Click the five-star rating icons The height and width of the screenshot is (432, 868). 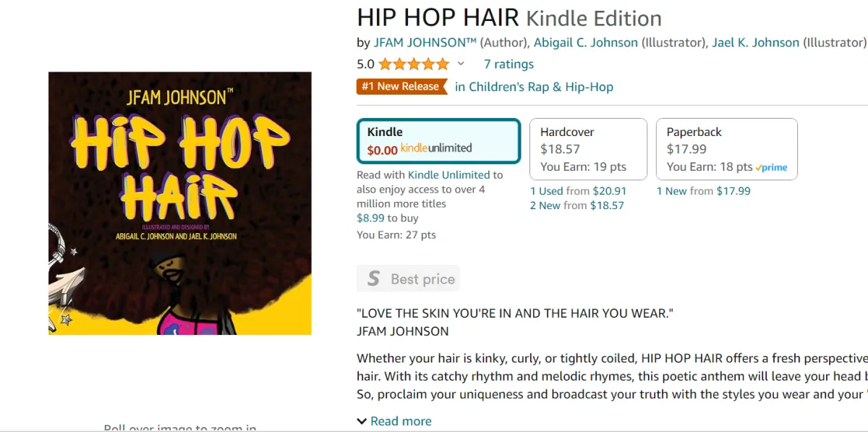414,64
